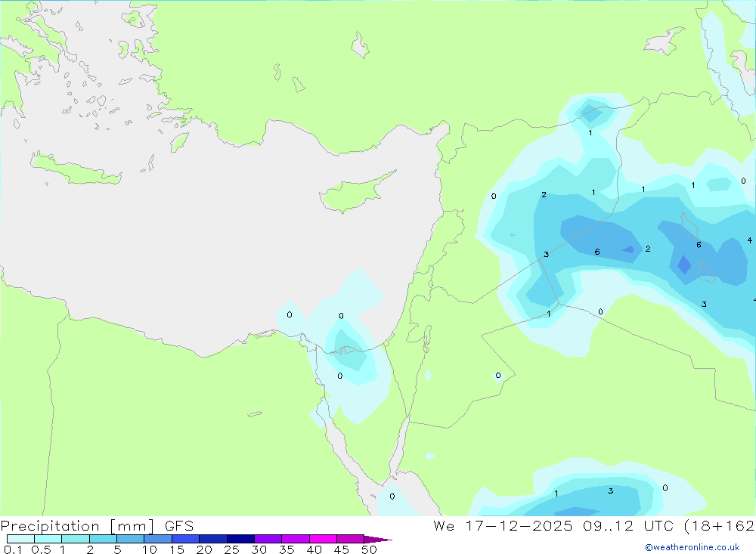This screenshot has height=554, width=756.
Task: Click the 0.1–0.5 mm legend color box
Action: (20, 539)
